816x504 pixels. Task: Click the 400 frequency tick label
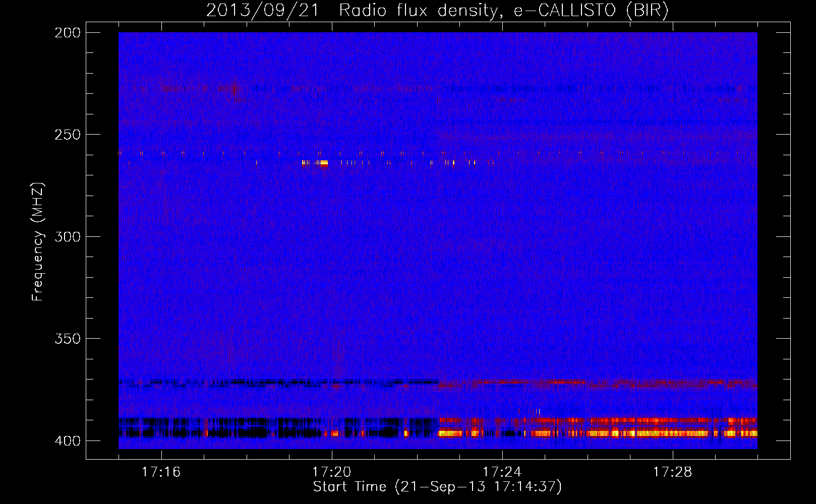(68, 441)
